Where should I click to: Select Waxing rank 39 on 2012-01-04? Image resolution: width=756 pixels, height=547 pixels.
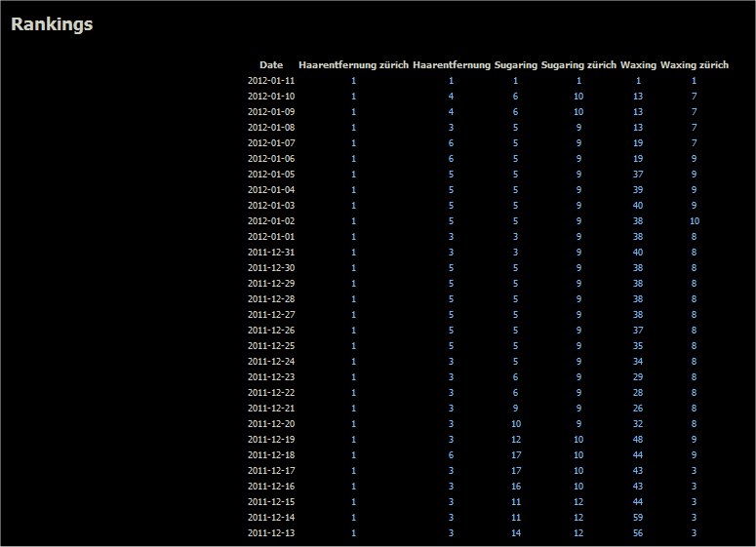point(638,190)
